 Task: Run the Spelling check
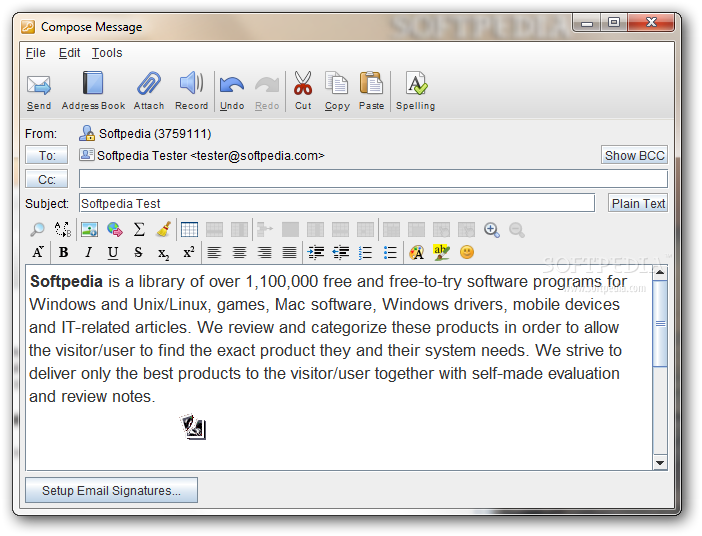[415, 91]
